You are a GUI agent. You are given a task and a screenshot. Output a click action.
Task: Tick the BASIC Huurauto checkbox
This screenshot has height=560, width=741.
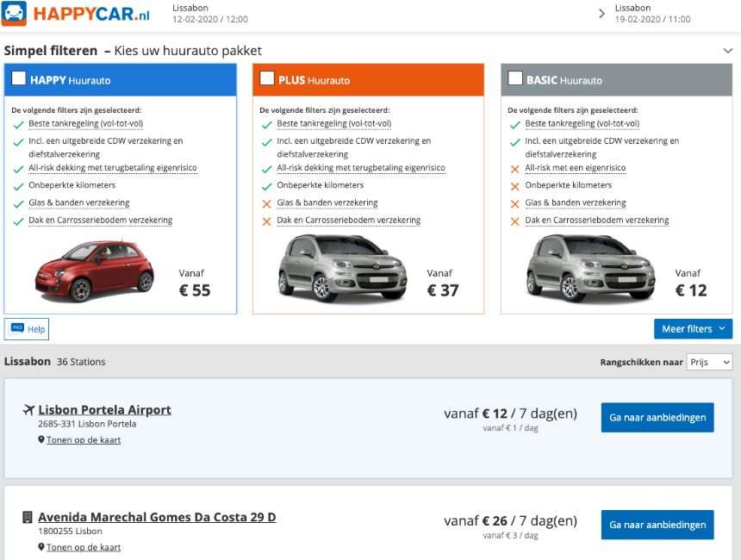point(515,78)
